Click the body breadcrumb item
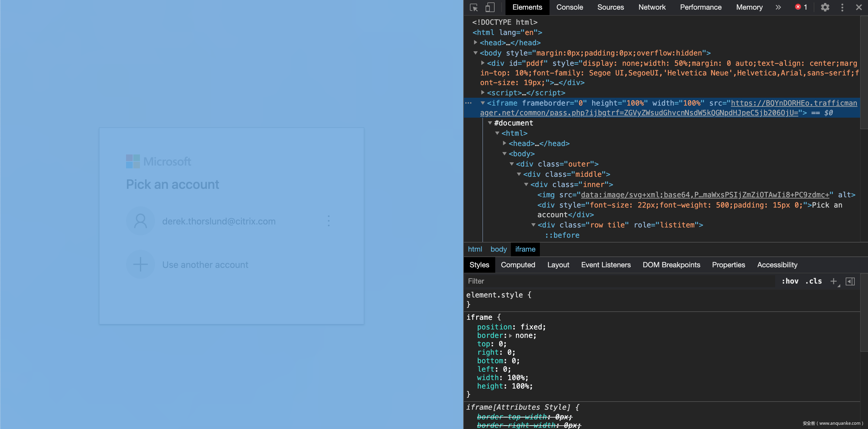Image resolution: width=868 pixels, height=429 pixels. (x=498, y=249)
